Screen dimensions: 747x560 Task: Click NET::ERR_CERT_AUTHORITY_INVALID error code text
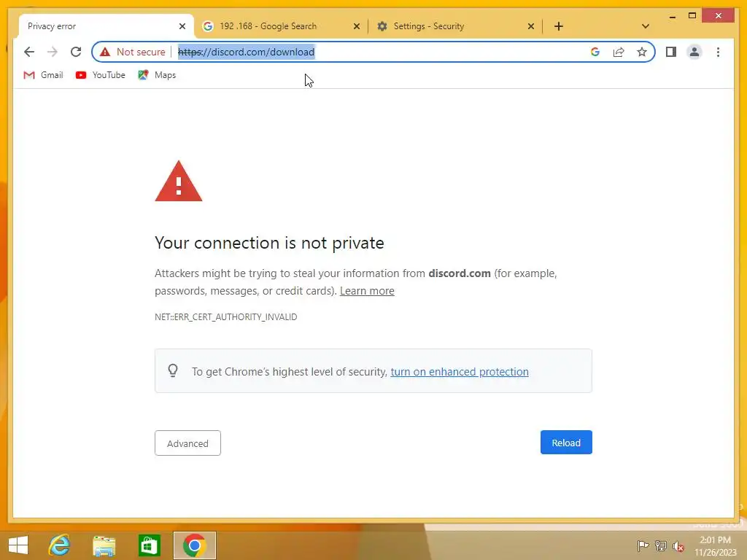pyautogui.click(x=226, y=317)
